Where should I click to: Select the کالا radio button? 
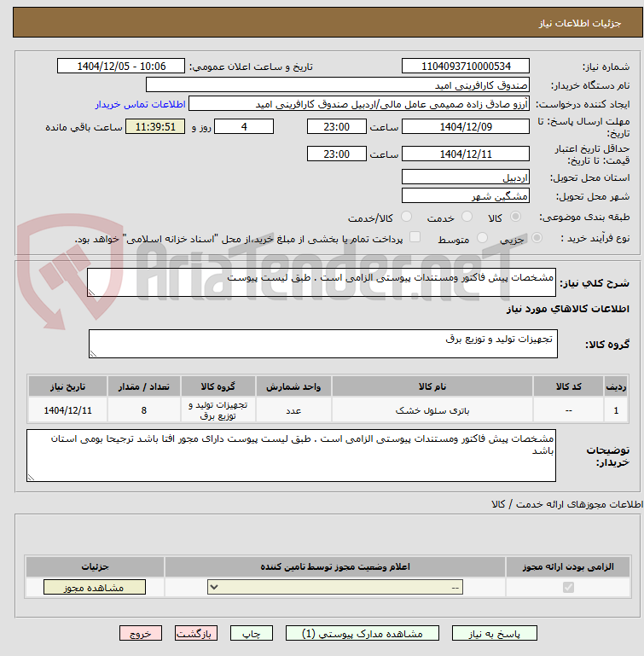point(515,217)
